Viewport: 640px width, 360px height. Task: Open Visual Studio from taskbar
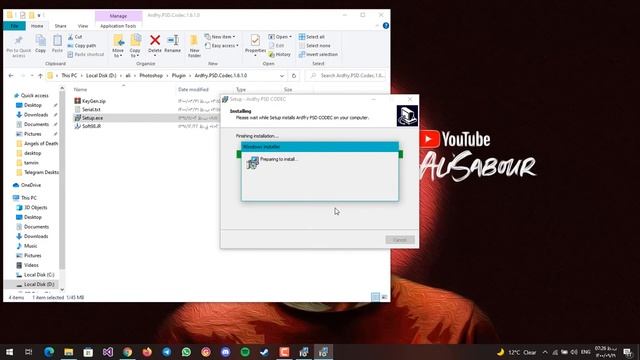coord(108,352)
